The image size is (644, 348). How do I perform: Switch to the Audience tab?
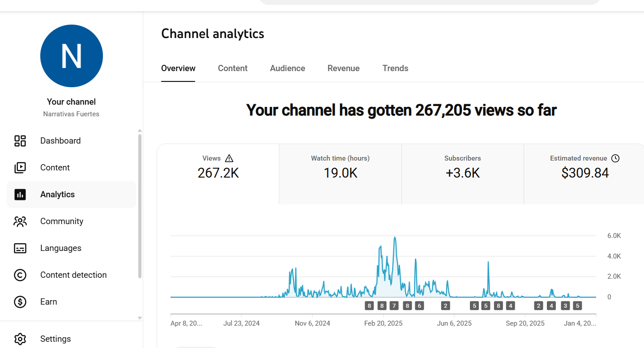288,68
